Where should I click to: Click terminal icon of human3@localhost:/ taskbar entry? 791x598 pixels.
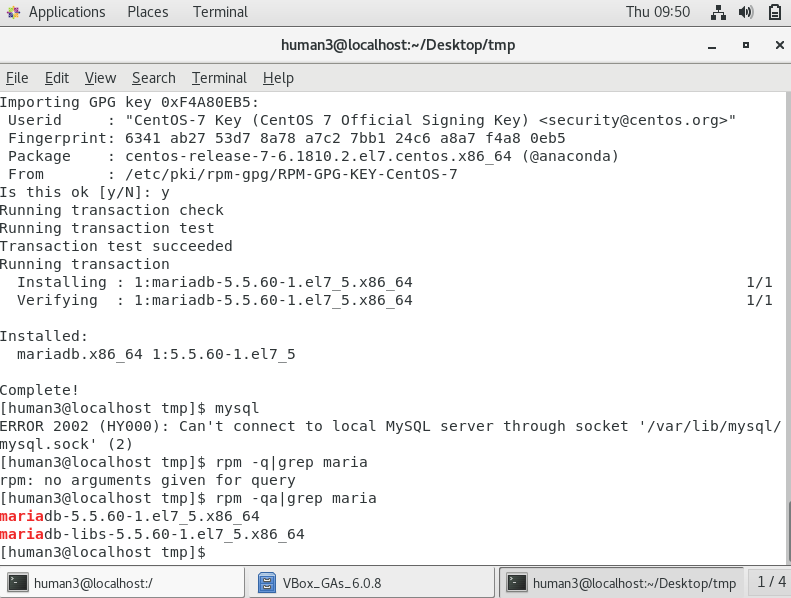18,583
